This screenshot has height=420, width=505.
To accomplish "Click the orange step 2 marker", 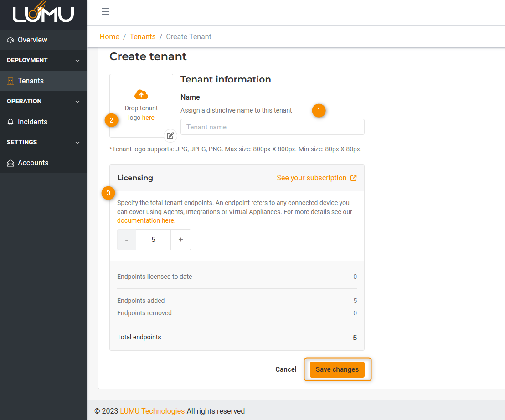I will pyautogui.click(x=112, y=120).
